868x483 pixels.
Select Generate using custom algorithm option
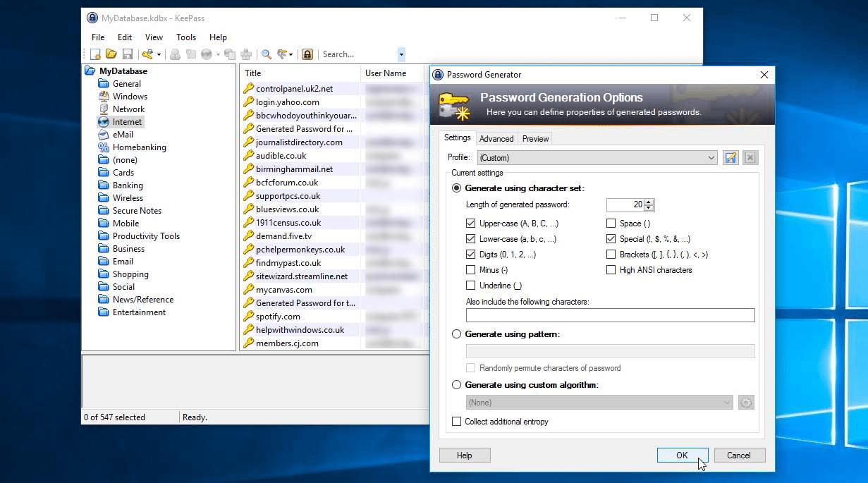[x=457, y=385]
